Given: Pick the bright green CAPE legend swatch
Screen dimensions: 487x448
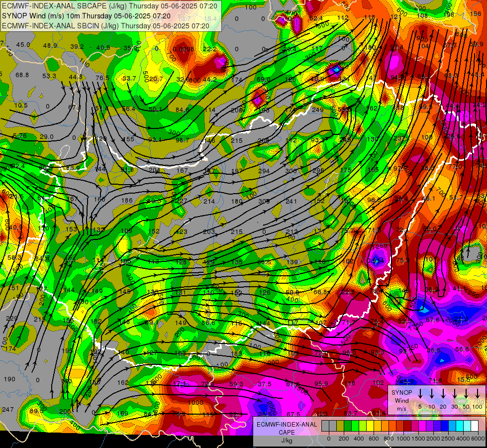Looking at the screenshot, I should coord(355,426).
